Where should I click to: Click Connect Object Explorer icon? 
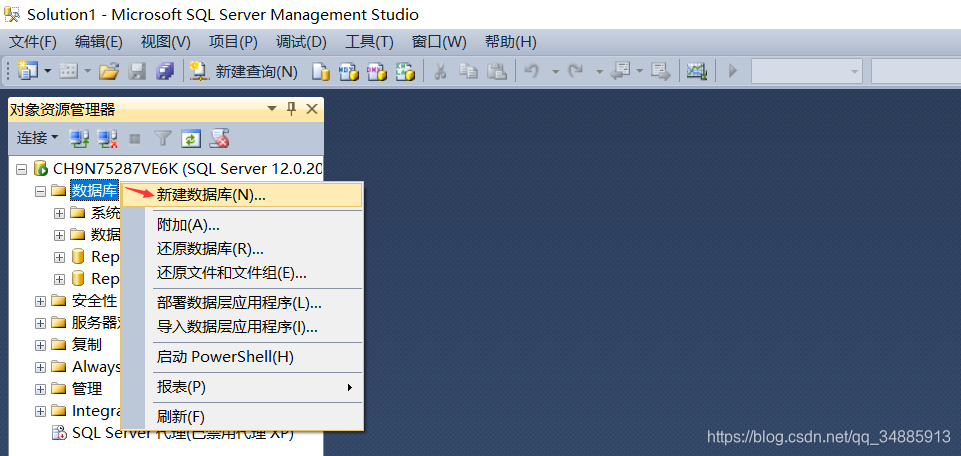(x=78, y=139)
